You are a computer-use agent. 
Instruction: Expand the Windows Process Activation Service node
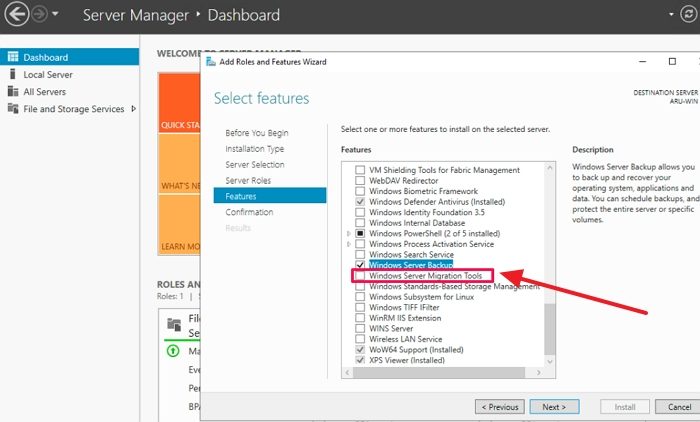[348, 244]
